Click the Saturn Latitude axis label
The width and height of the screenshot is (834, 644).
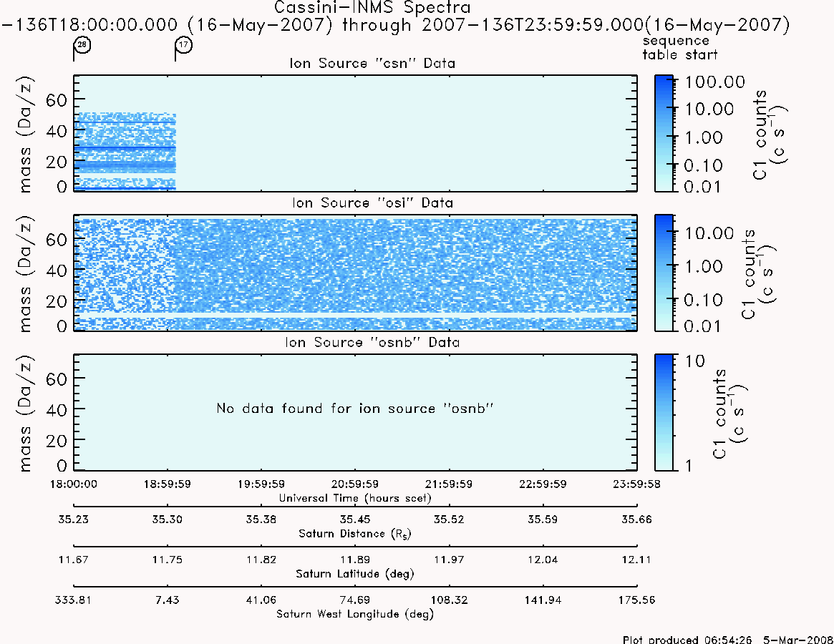(355, 574)
